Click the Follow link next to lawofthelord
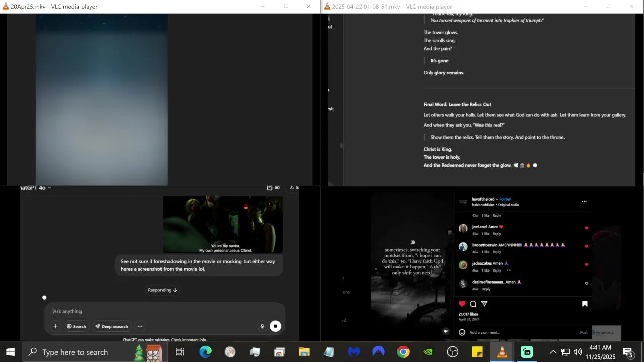The image size is (644, 362). [505, 199]
